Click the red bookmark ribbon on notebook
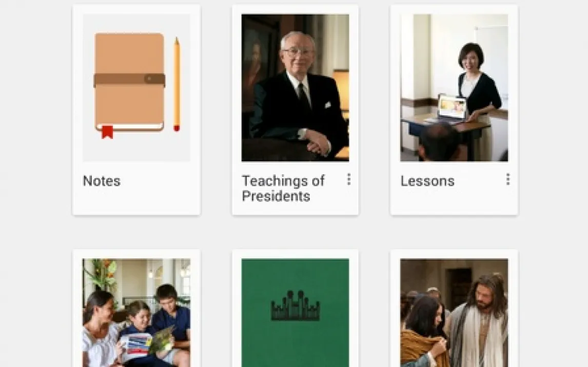Image resolution: width=588 pixels, height=367 pixels. 107,132
